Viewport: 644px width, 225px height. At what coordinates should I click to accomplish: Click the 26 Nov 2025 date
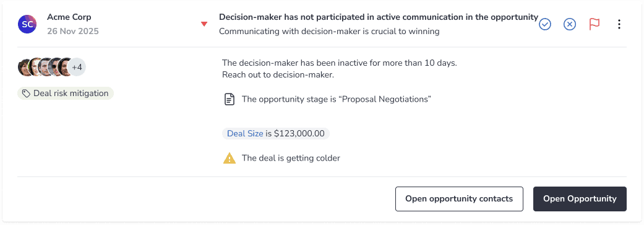click(73, 31)
